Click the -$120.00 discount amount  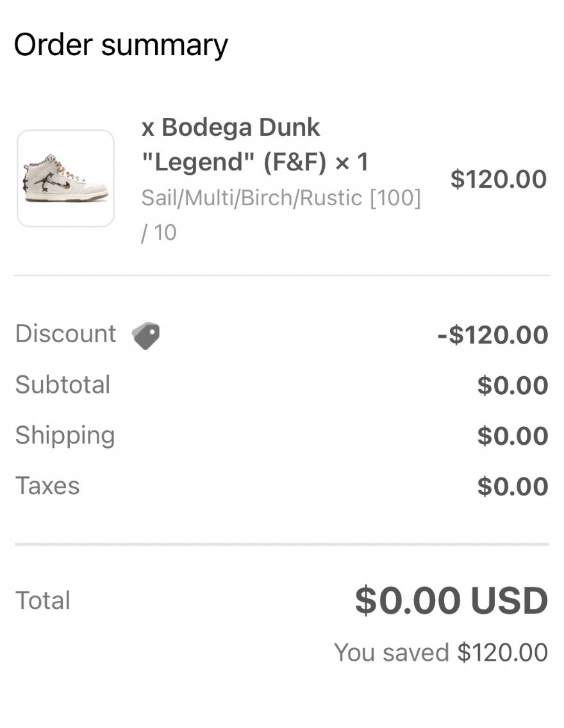(493, 335)
